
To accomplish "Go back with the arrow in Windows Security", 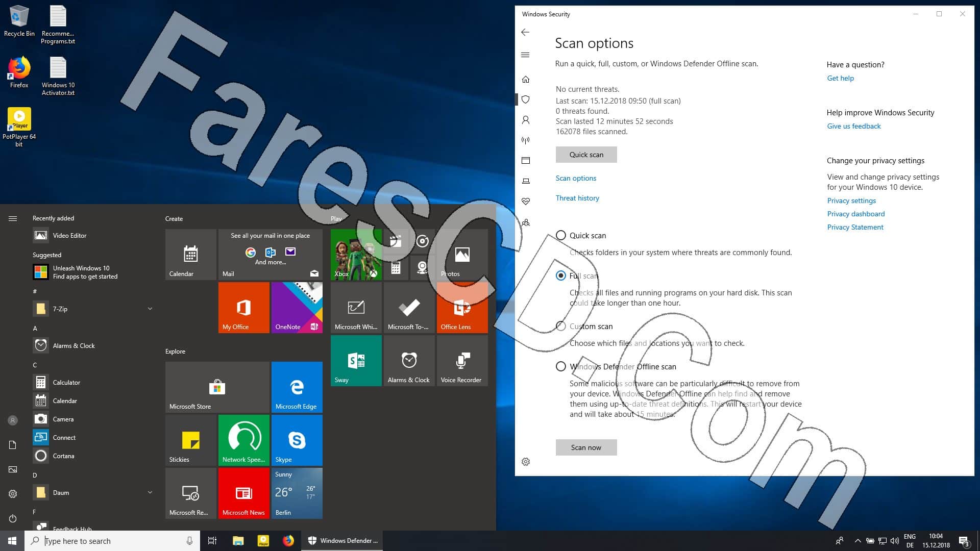I will coord(525,32).
